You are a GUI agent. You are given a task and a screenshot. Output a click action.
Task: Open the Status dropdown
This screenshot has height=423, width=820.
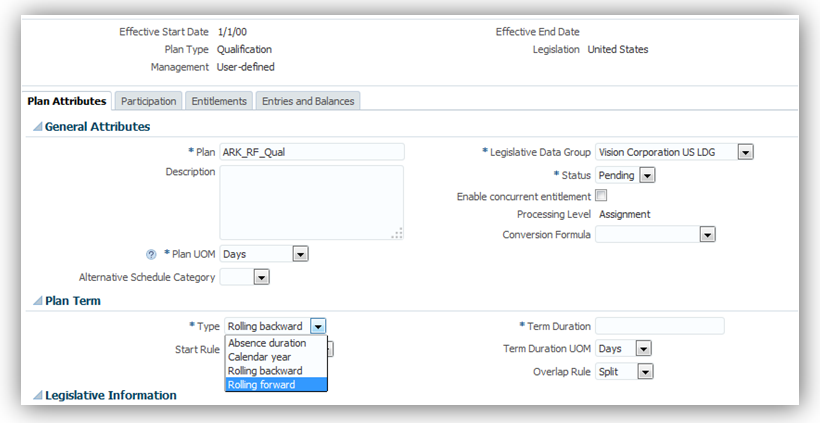(x=647, y=175)
